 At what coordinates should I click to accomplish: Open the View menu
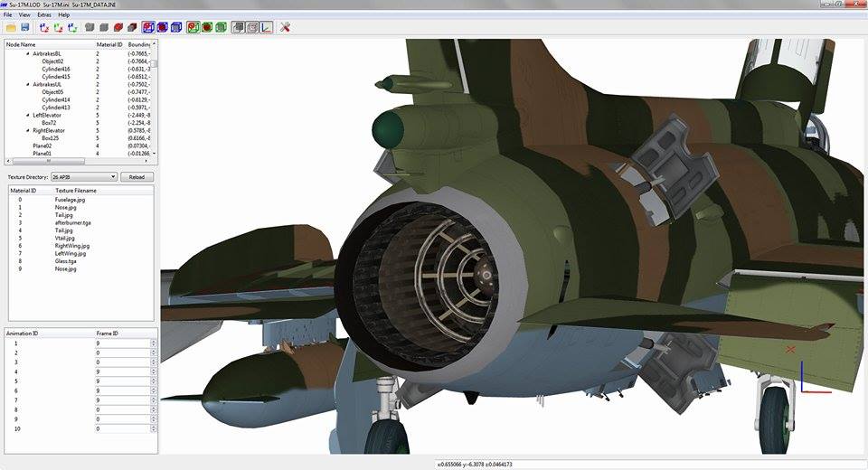(x=24, y=15)
